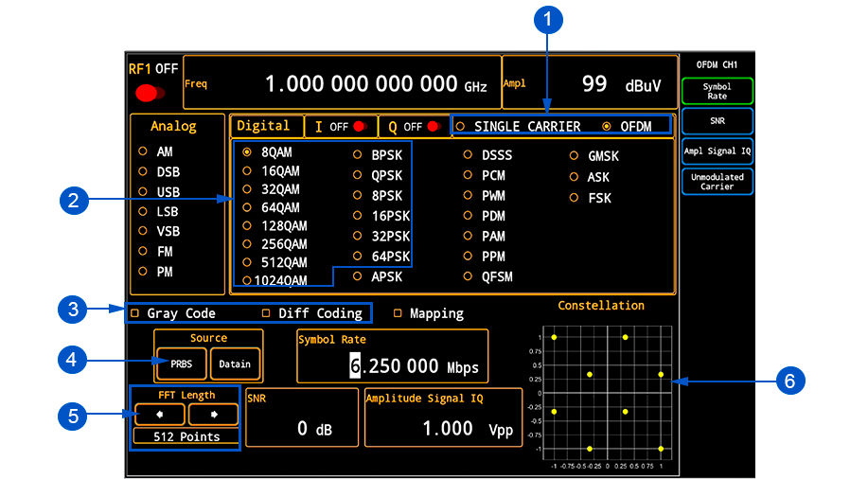Choose Datain as data source
This screenshot has height=479, width=868.
coord(236,364)
